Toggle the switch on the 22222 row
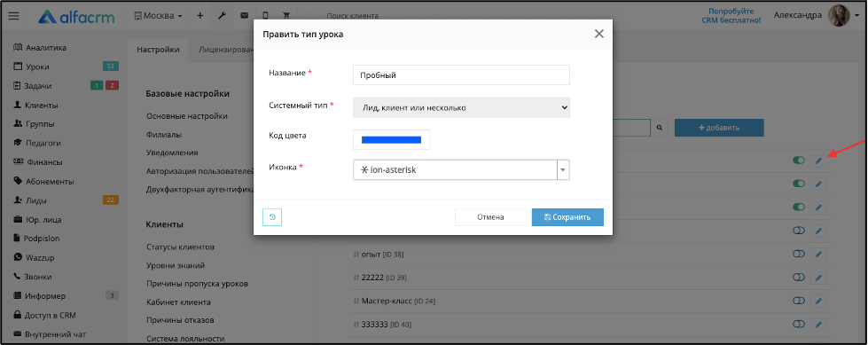This screenshot has height=345, width=868. click(799, 277)
